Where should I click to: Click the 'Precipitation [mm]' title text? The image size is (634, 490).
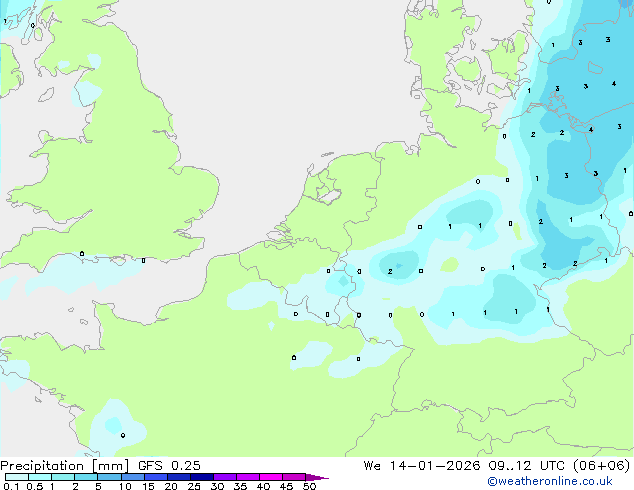pos(65,466)
